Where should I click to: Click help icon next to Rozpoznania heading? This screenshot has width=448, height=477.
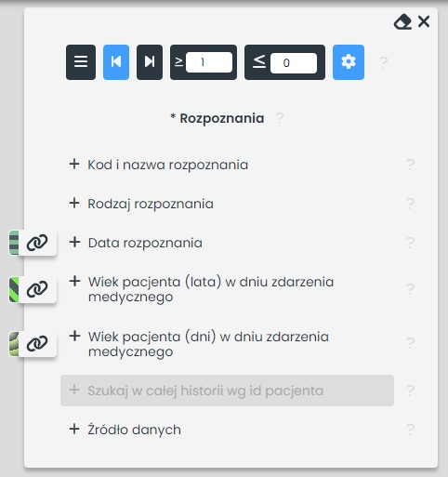point(280,118)
